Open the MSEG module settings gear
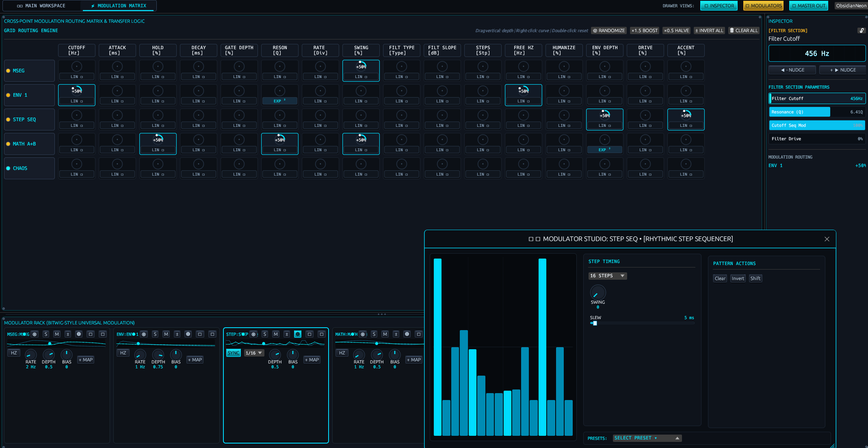This screenshot has height=448, width=868. (x=79, y=334)
